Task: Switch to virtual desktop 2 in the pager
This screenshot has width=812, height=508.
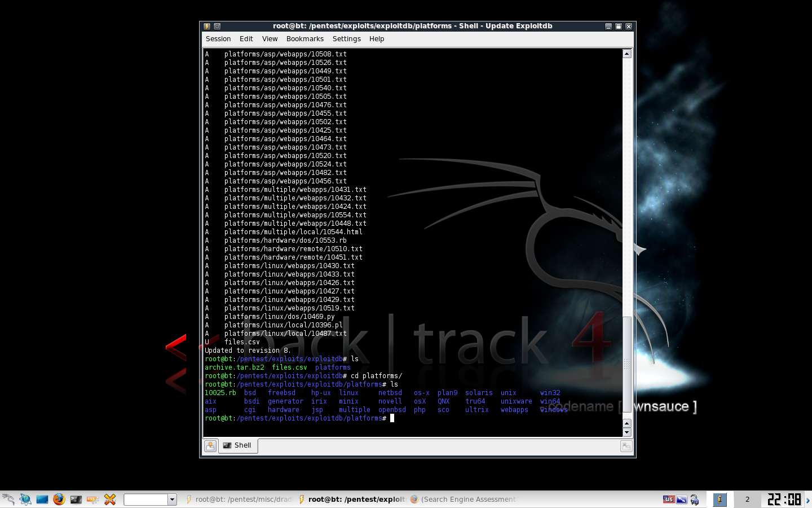Action: click(x=747, y=499)
